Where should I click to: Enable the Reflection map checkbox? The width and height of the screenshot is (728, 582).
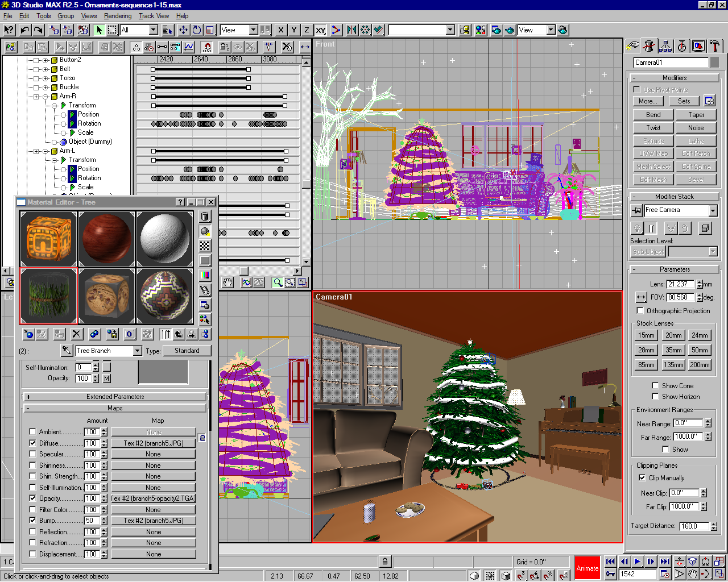point(32,532)
